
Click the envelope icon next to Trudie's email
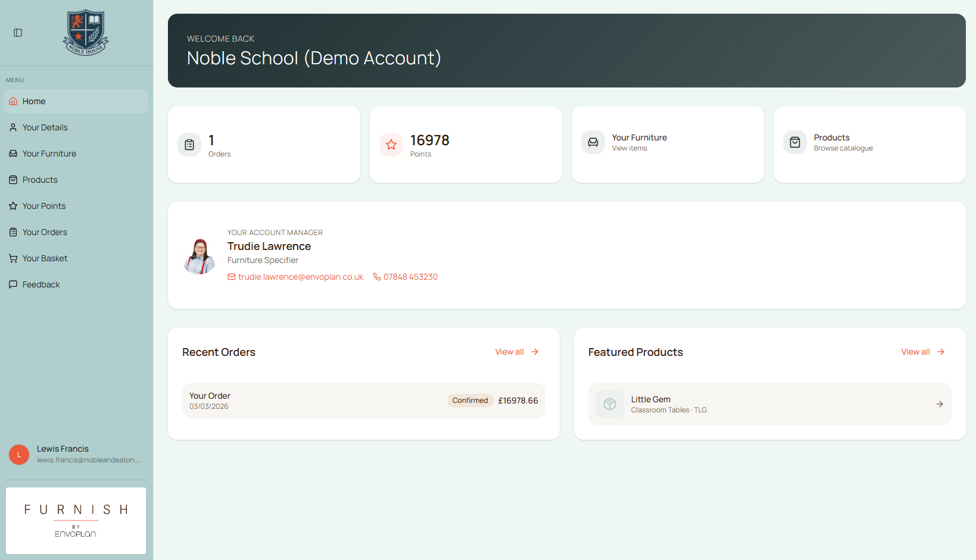pyautogui.click(x=232, y=277)
